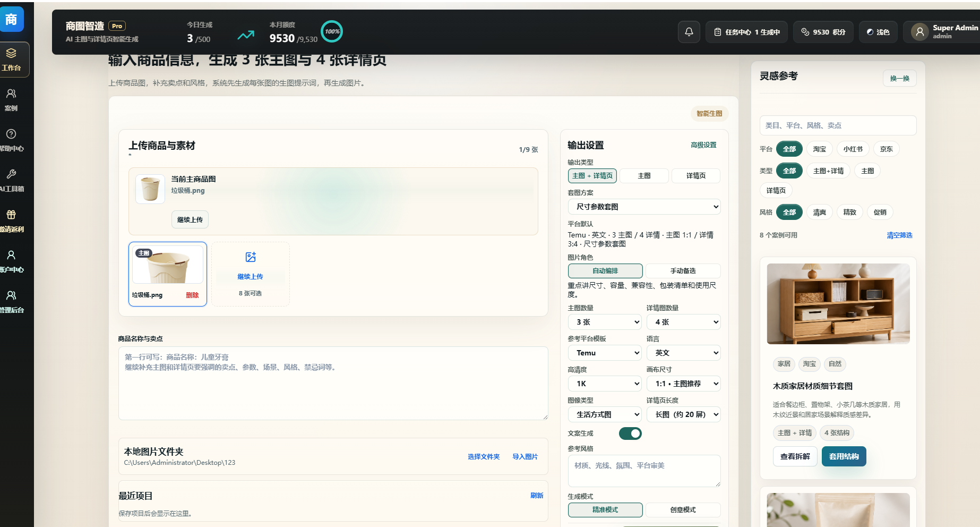Image resolution: width=980 pixels, height=527 pixels.
Task: Click the image upload icon above 继续上传
Action: (251, 257)
